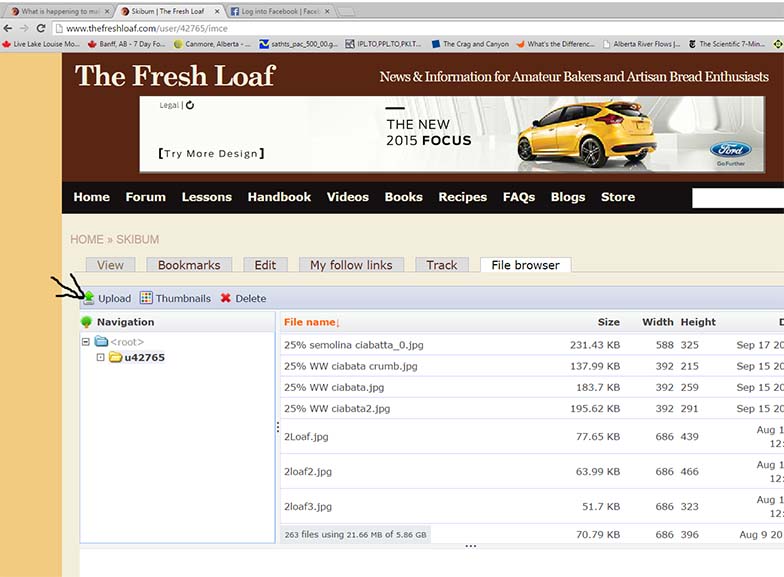This screenshot has width=784, height=577.
Task: Select the file 2Loaf.jpg
Action: [x=306, y=437]
